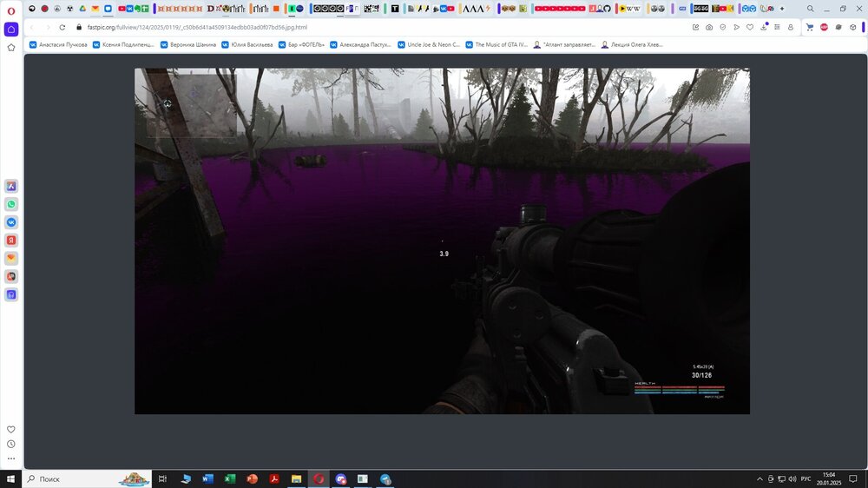
Task: Open the WhatsApp sidebar messenger
Action: (x=11, y=204)
